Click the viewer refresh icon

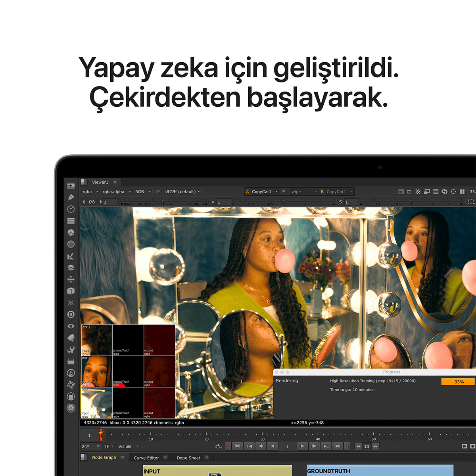pyautogui.click(x=445, y=192)
